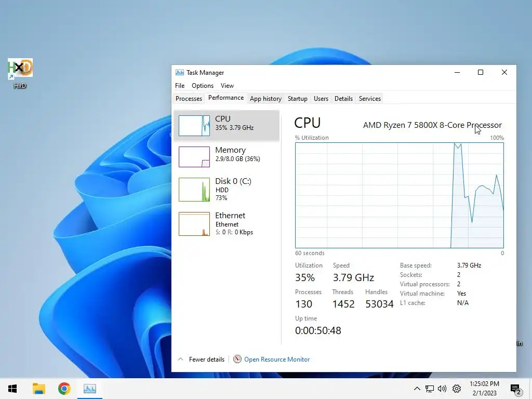532x399 pixels.
Task: Open the notification center icon
Action: point(515,389)
